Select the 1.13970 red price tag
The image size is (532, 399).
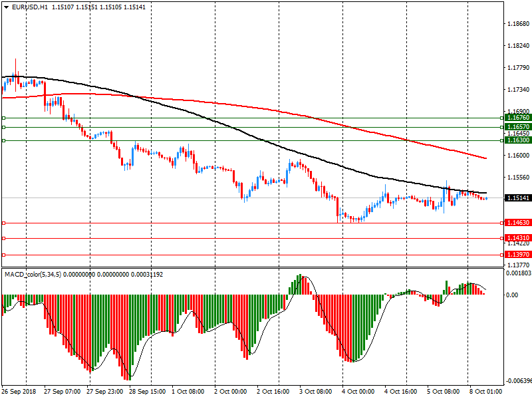point(517,255)
